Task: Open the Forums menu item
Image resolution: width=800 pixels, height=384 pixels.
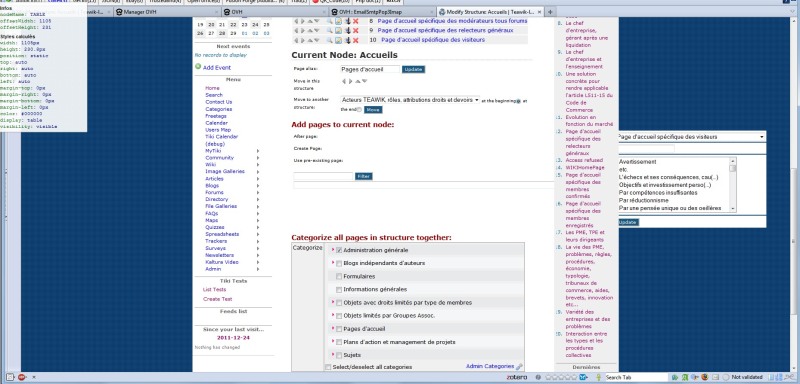Action: (x=214, y=193)
